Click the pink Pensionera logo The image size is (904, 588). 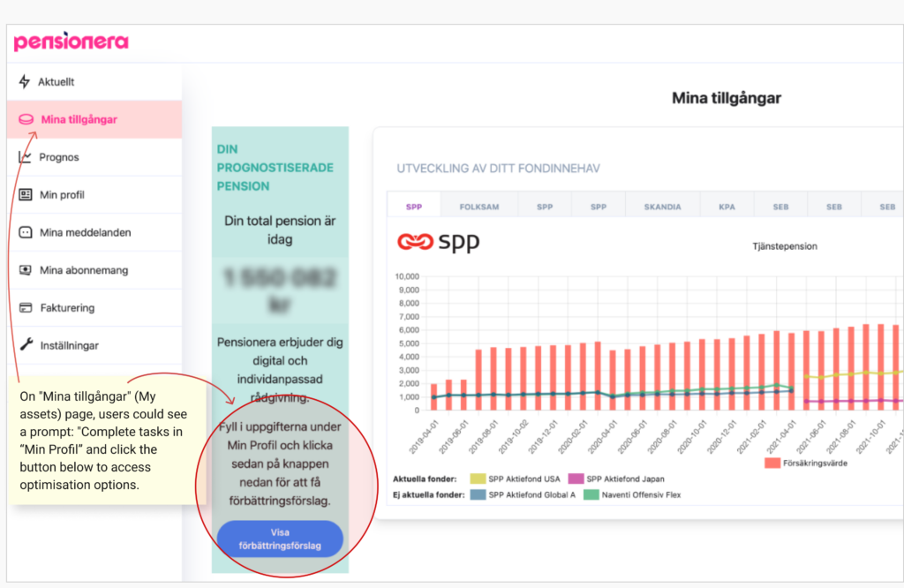(x=71, y=41)
